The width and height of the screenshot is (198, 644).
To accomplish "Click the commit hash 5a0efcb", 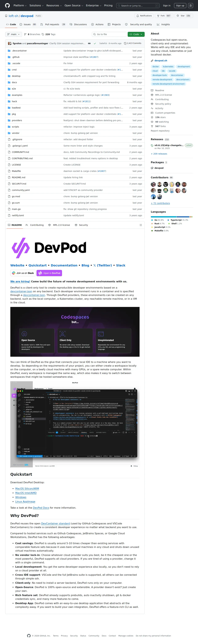I will pos(103,43).
